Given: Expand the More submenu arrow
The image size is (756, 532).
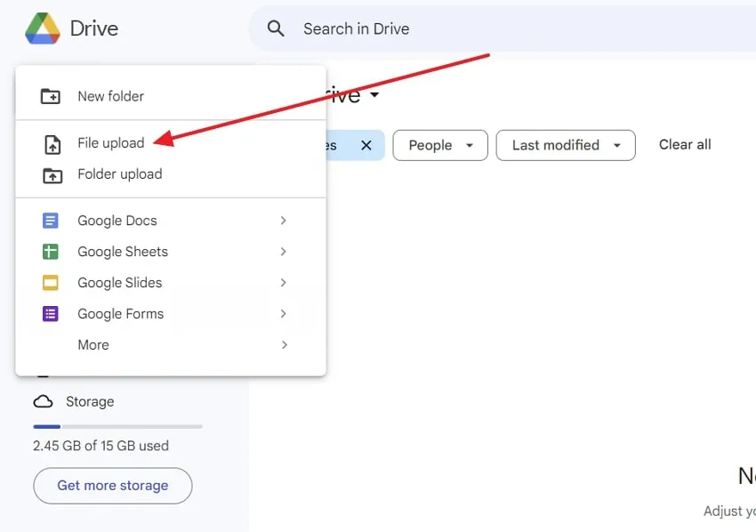Looking at the screenshot, I should point(284,345).
